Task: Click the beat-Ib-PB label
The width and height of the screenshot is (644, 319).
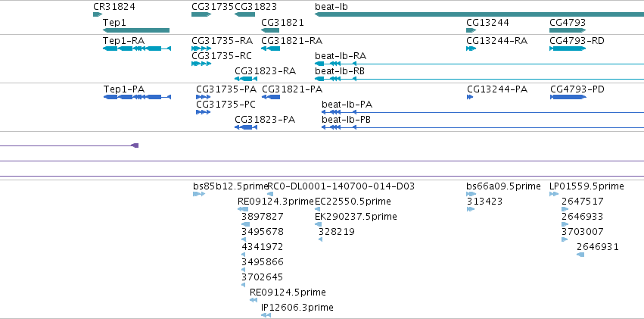Action: [x=347, y=120]
